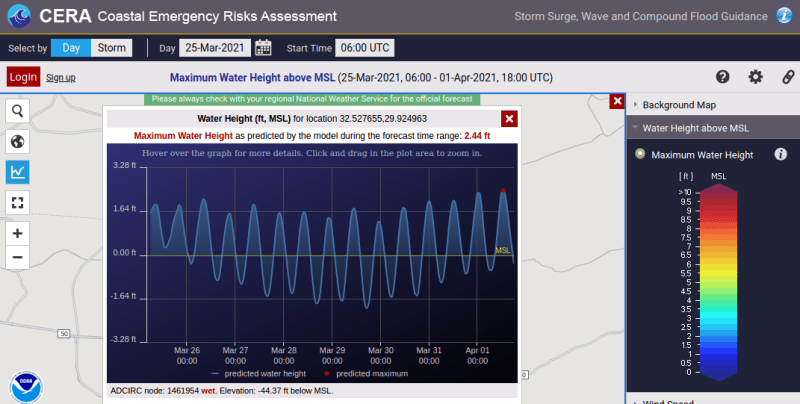Click the >10 legend value label

pos(685,192)
